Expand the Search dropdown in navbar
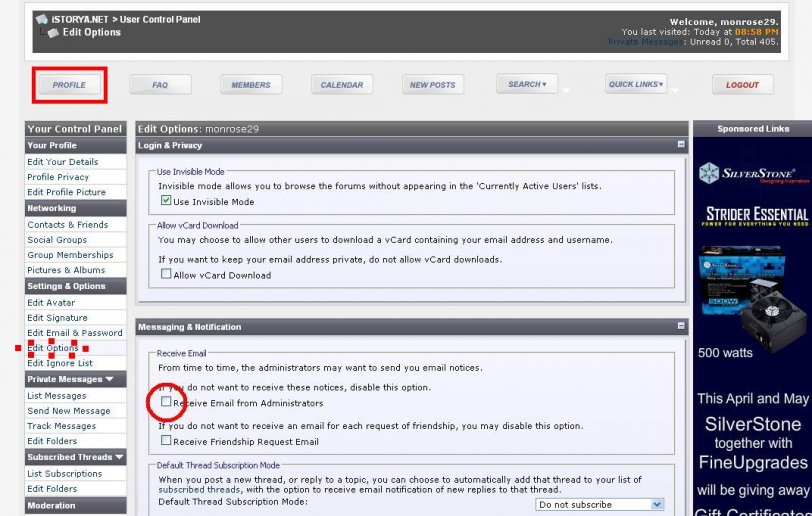 tap(526, 85)
